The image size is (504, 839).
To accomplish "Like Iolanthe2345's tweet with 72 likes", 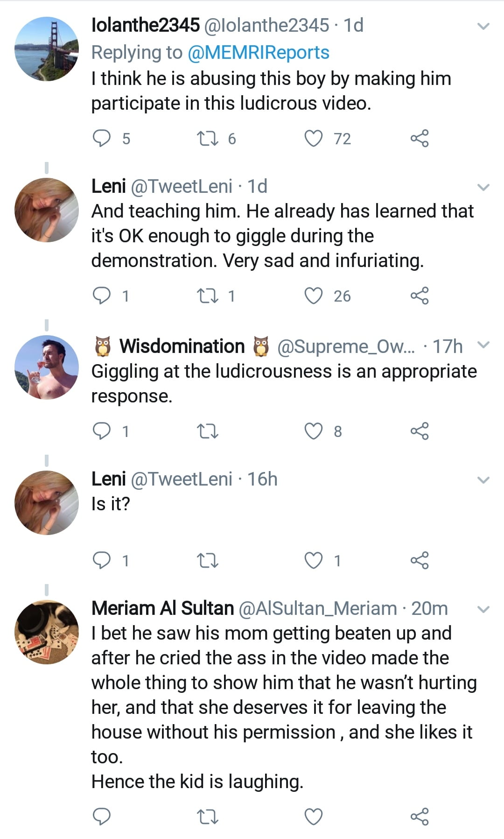I will [x=313, y=139].
